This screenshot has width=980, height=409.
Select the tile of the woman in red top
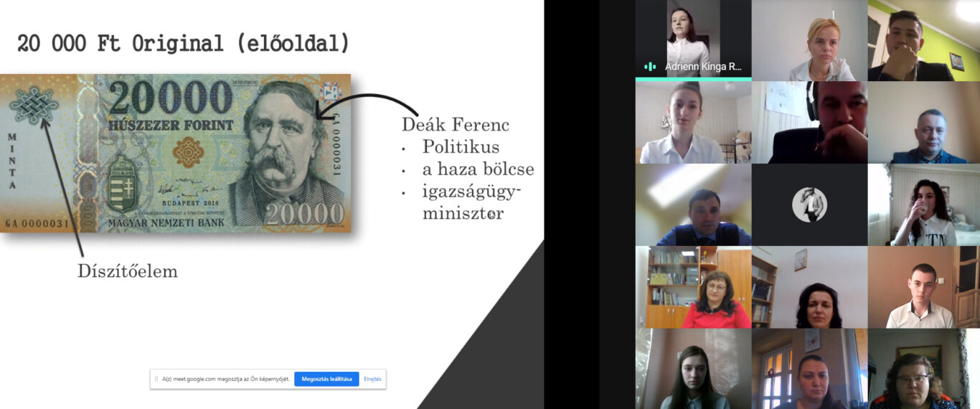(692, 287)
